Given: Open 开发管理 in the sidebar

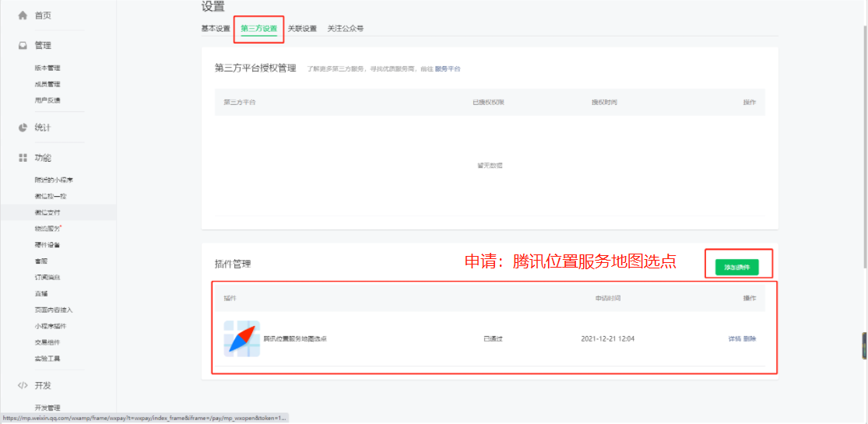Looking at the screenshot, I should (x=47, y=408).
